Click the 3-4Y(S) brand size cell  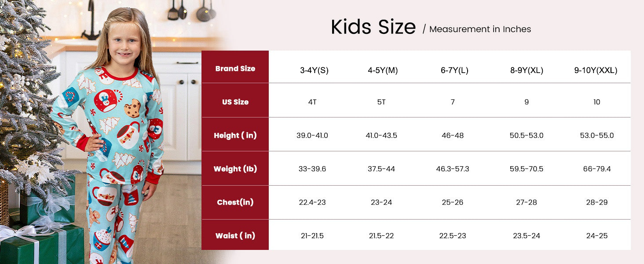(314, 70)
